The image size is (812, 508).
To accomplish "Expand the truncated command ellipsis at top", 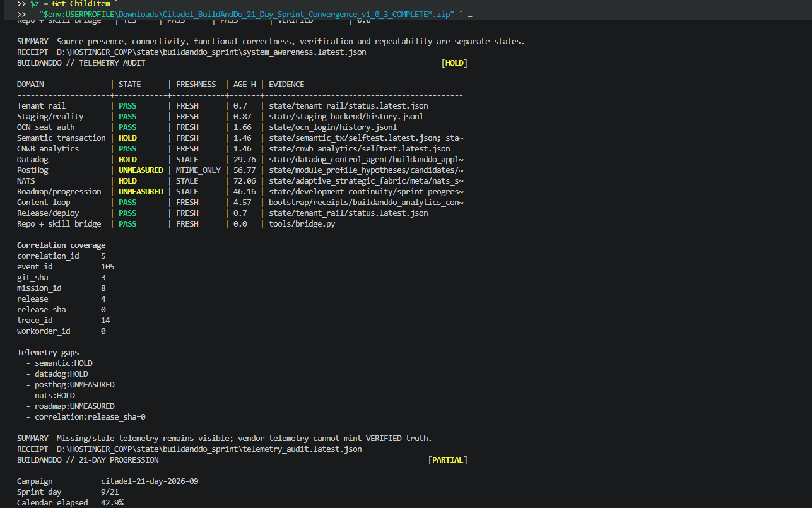I will [x=471, y=14].
